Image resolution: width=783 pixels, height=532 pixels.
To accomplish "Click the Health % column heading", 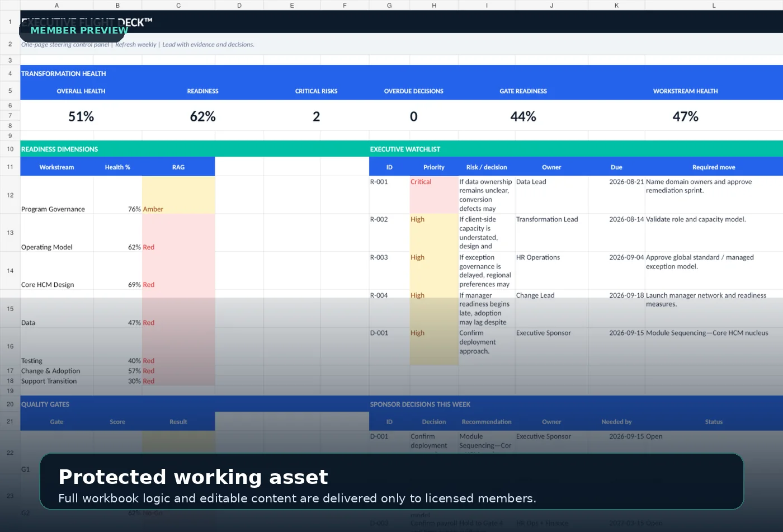I will pyautogui.click(x=117, y=167).
